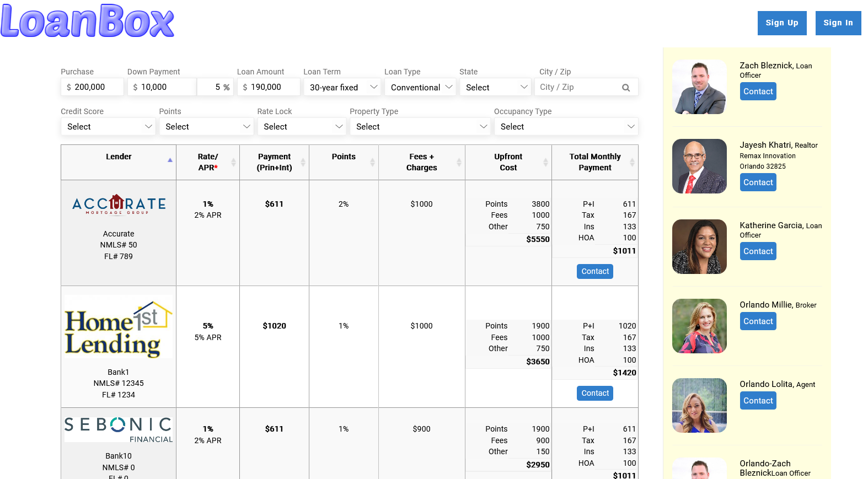
Task: Open the Property Type dropdown
Action: (x=420, y=127)
